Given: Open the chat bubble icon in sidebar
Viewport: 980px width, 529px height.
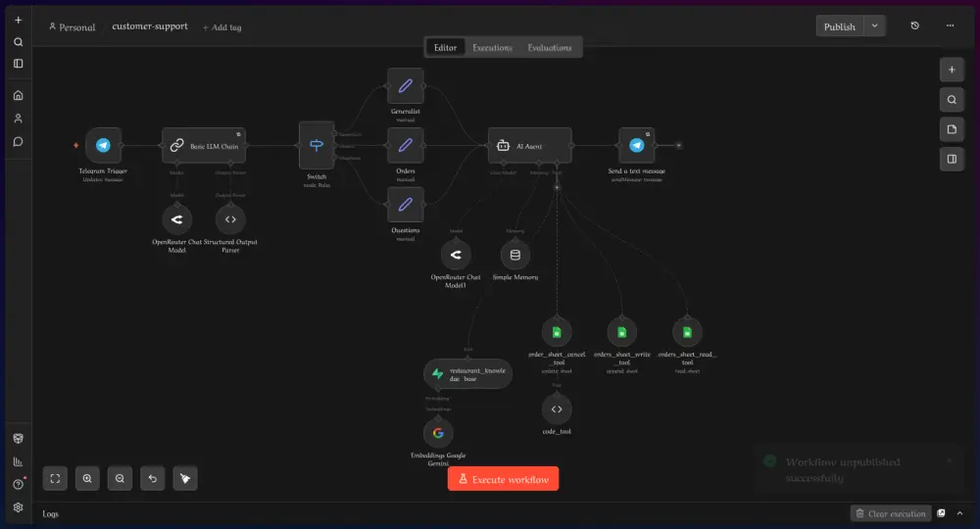Looking at the screenshot, I should coord(18,142).
